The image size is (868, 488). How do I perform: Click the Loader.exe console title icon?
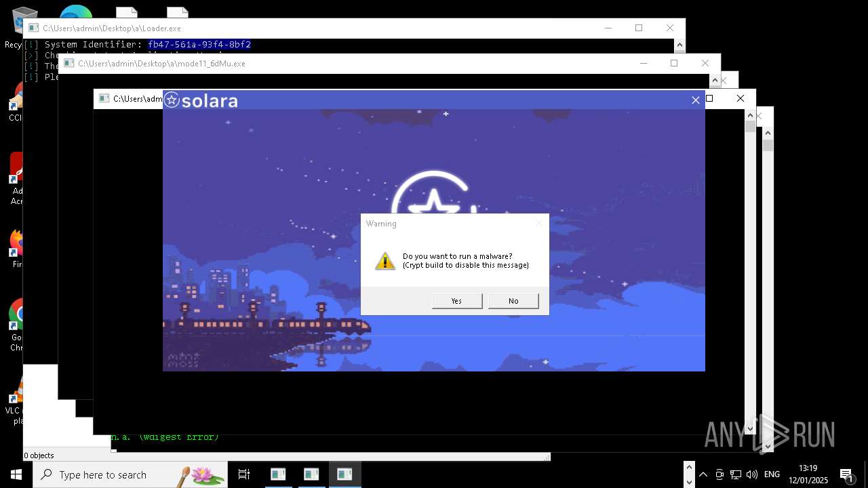(33, 28)
